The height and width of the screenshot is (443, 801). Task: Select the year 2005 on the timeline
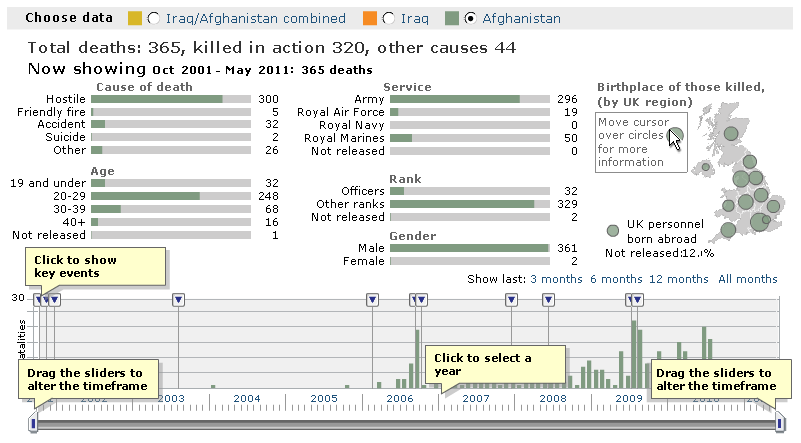tap(324, 398)
